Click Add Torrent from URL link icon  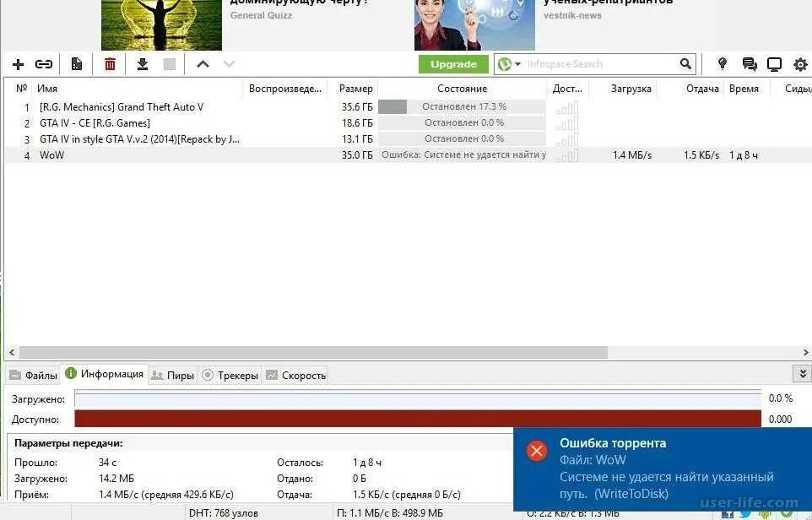pos(44,64)
